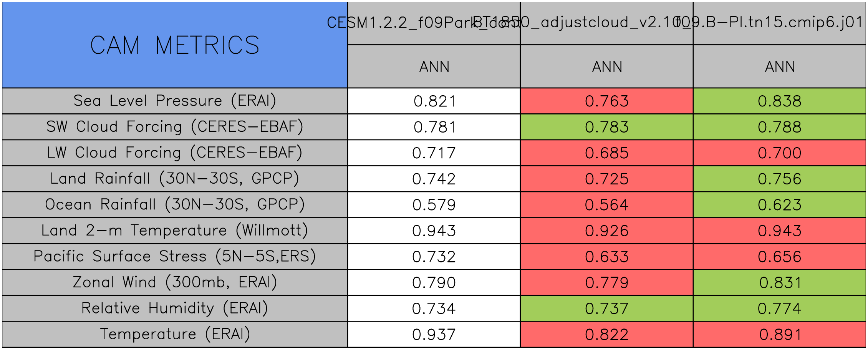
Task: Click the red cell showing 0.763
Action: pyautogui.click(x=606, y=101)
